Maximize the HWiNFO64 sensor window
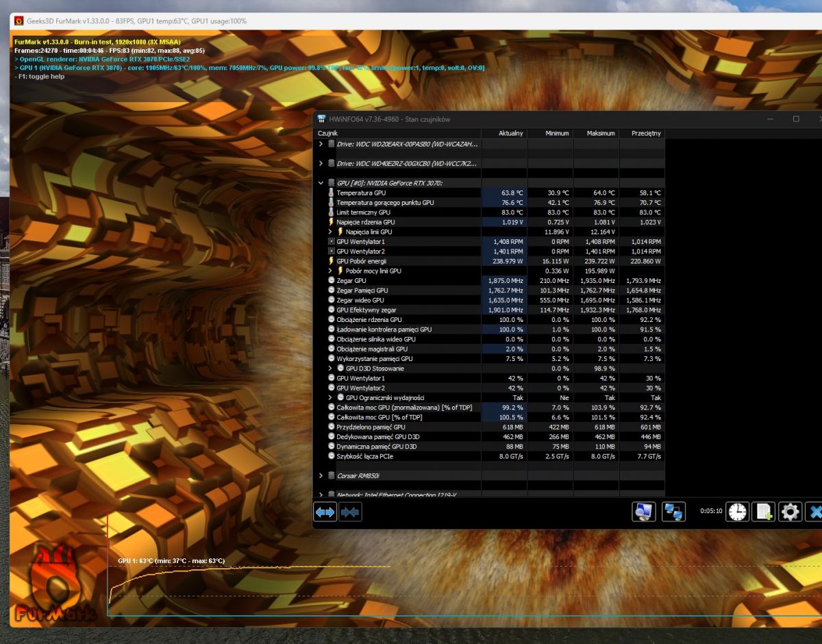The image size is (822, 644). [x=796, y=119]
